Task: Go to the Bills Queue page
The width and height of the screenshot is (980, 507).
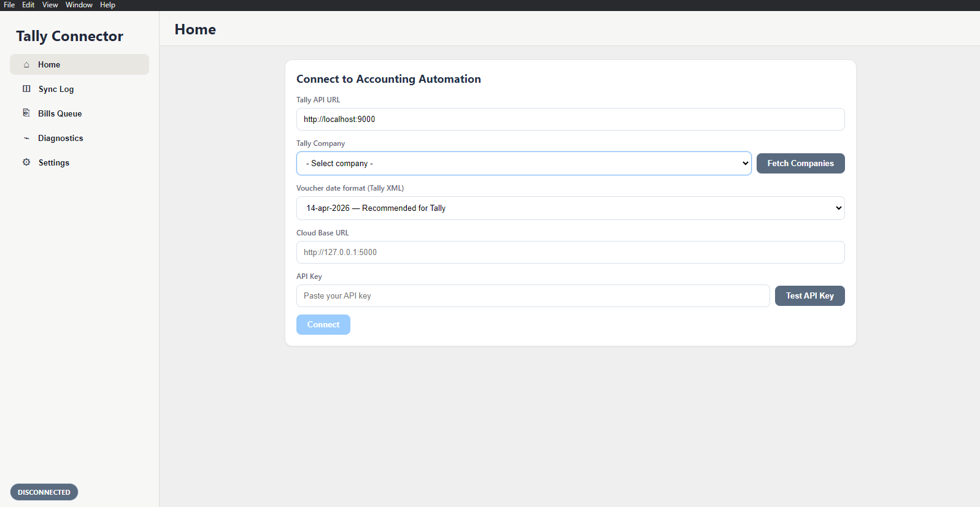Action: tap(79, 113)
